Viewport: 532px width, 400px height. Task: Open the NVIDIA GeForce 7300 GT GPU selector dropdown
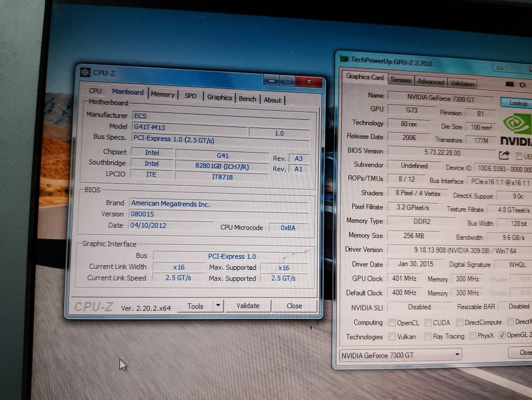coord(401,355)
